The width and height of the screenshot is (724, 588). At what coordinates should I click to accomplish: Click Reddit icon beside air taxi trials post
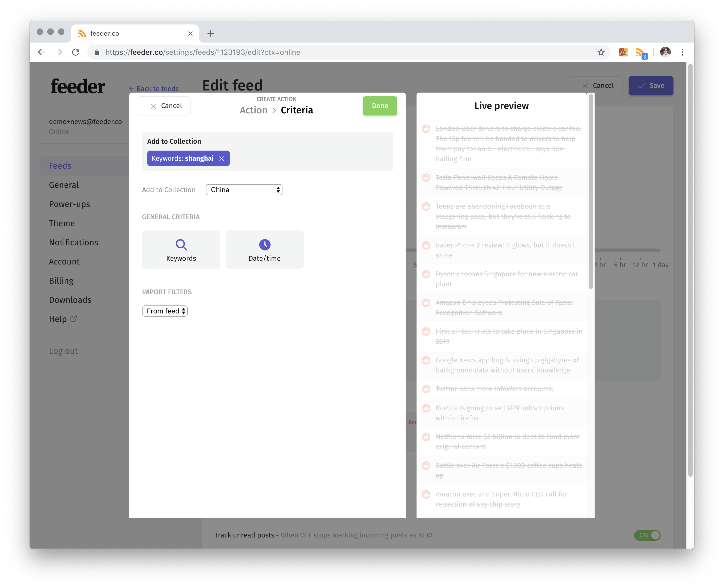click(x=426, y=332)
